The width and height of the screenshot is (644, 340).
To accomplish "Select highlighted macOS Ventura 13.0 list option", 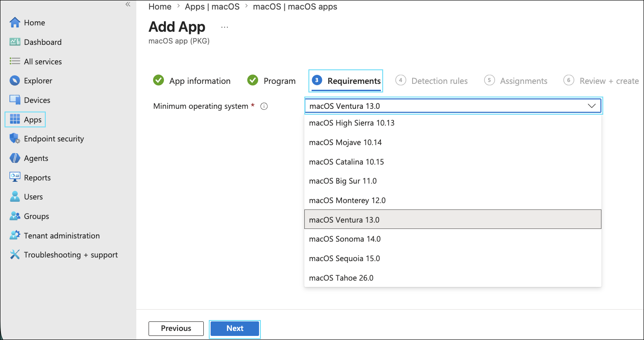I will (x=453, y=220).
